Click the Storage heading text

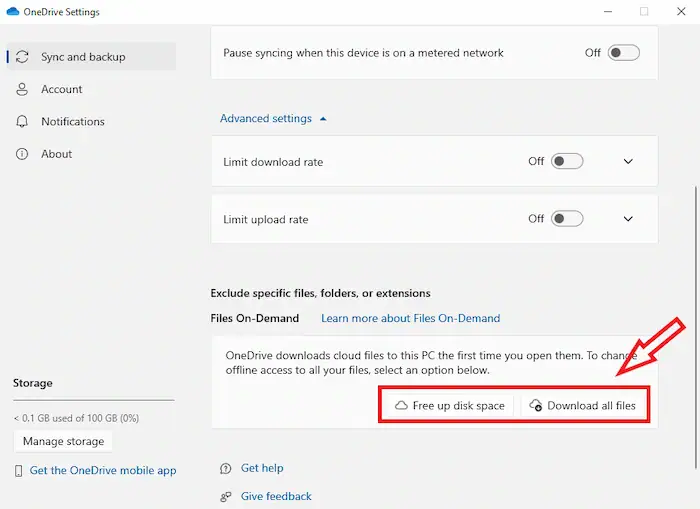pyautogui.click(x=33, y=383)
